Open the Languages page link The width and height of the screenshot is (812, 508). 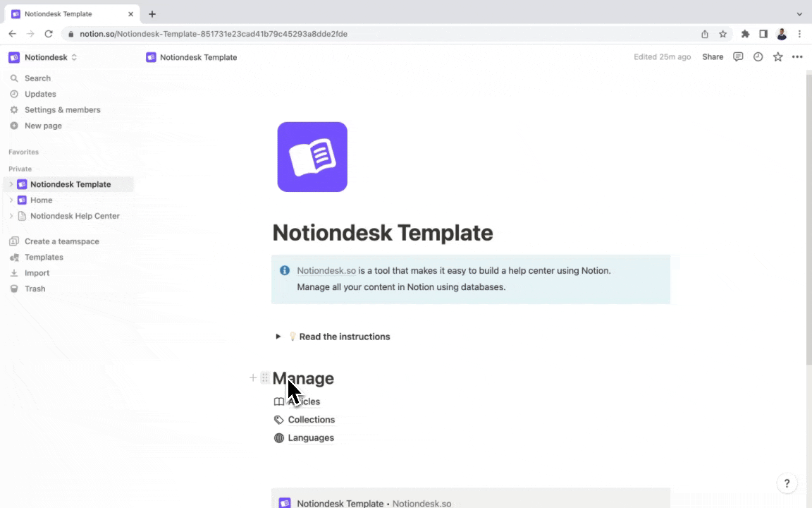(311, 438)
